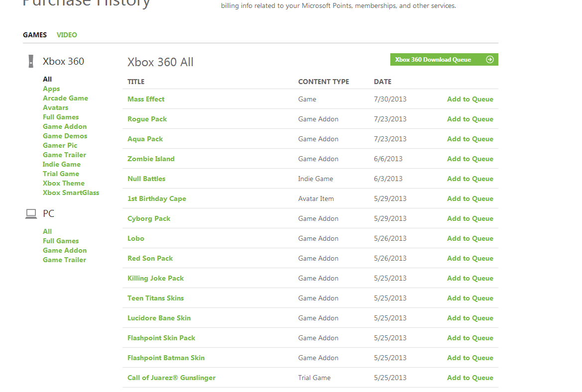Open the Teen Titans Skins title
The height and width of the screenshot is (392, 582).
point(155,298)
